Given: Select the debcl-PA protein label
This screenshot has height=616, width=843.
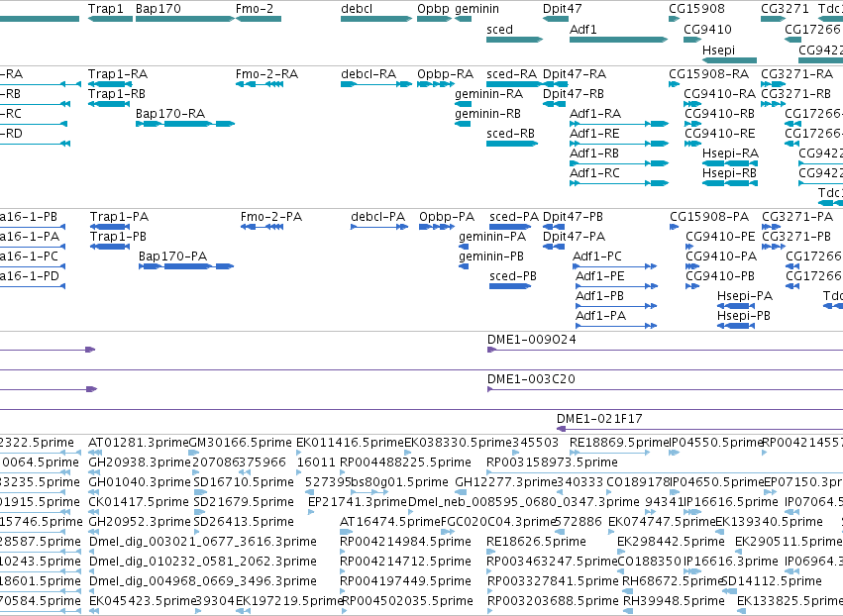Looking at the screenshot, I should [x=378, y=217].
